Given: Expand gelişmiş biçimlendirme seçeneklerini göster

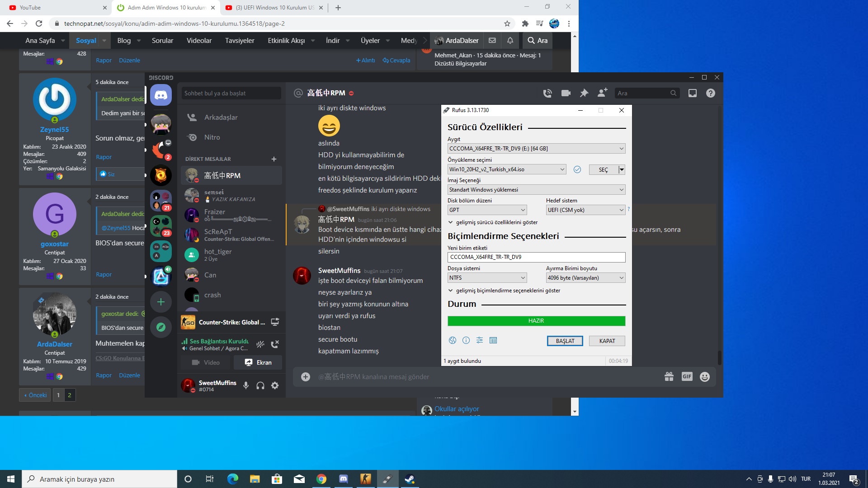Looking at the screenshot, I should pos(504,291).
